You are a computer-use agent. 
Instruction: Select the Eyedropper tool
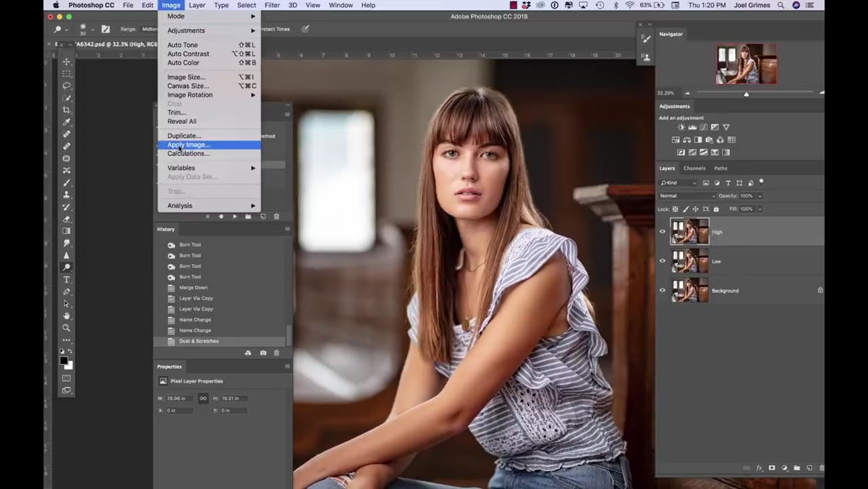click(67, 122)
